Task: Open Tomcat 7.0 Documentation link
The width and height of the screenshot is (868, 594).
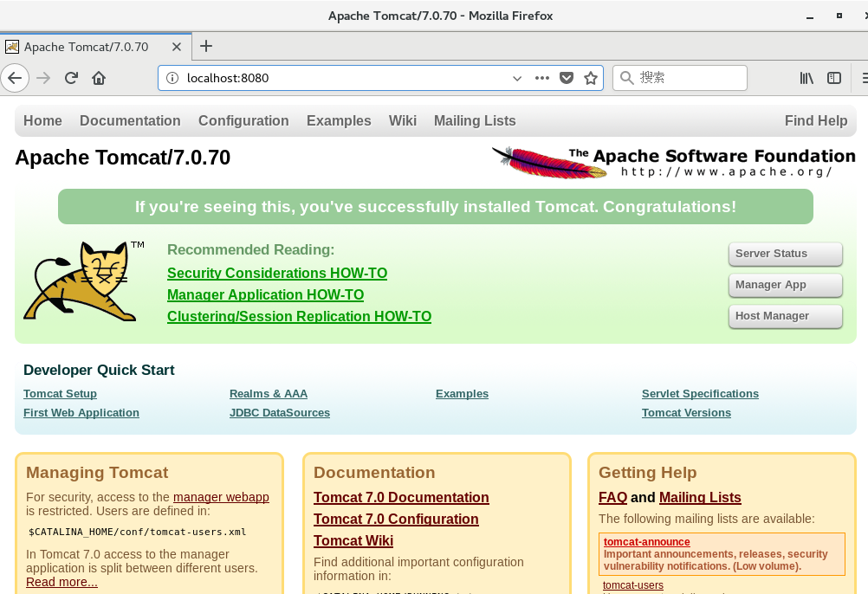Action: [x=401, y=497]
